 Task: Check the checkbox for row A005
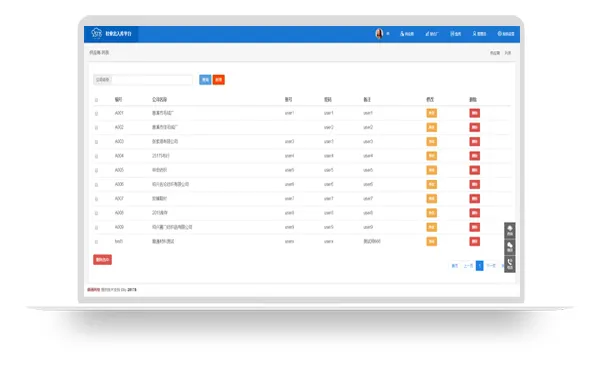96,170
